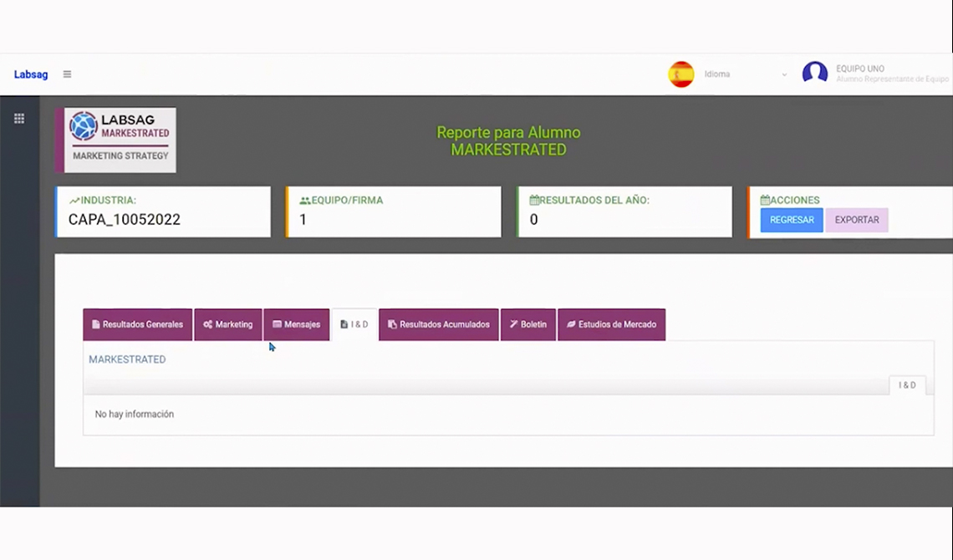Click the Resultados Acumulados copy icon
This screenshot has width=953, height=560.
393,324
